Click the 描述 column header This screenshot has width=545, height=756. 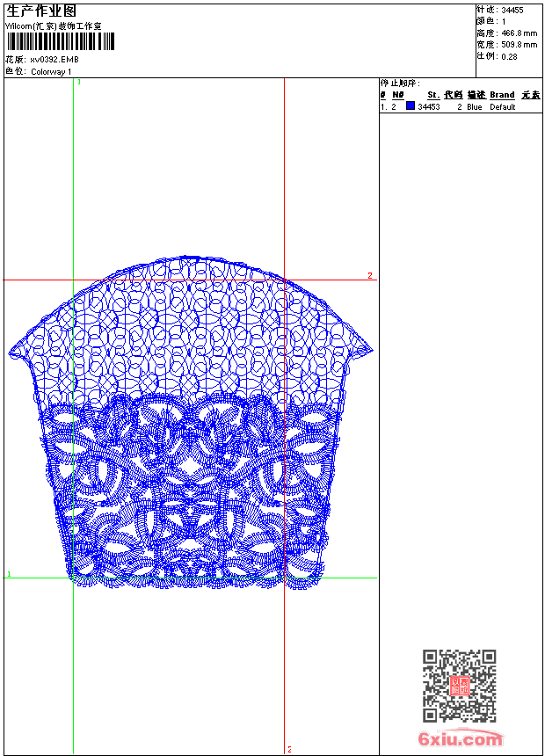pos(476,95)
